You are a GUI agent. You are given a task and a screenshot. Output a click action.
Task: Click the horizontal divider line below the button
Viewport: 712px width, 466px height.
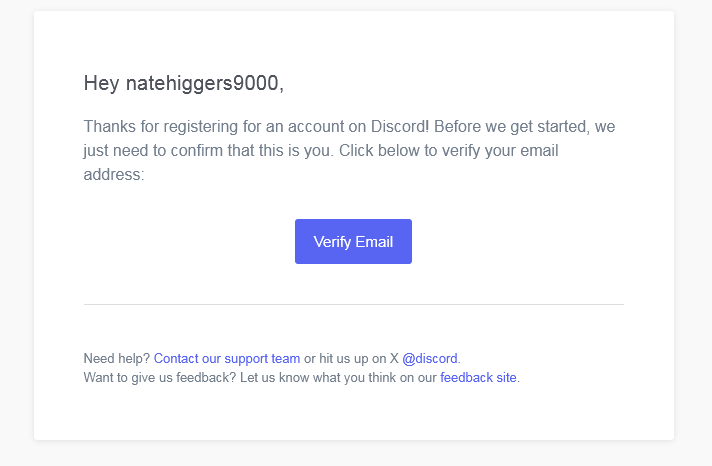(x=353, y=304)
